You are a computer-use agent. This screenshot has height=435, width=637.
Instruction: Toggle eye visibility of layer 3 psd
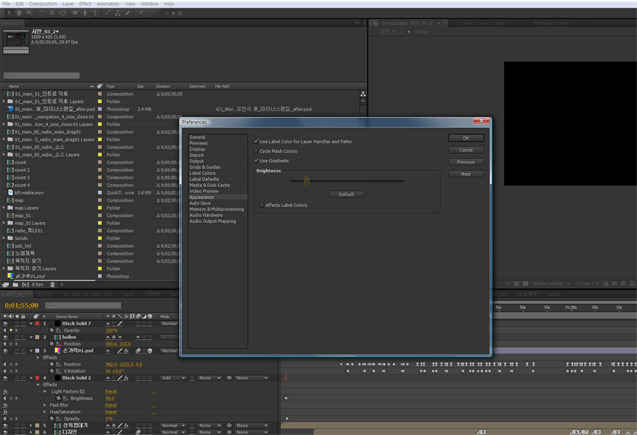click(x=5, y=351)
